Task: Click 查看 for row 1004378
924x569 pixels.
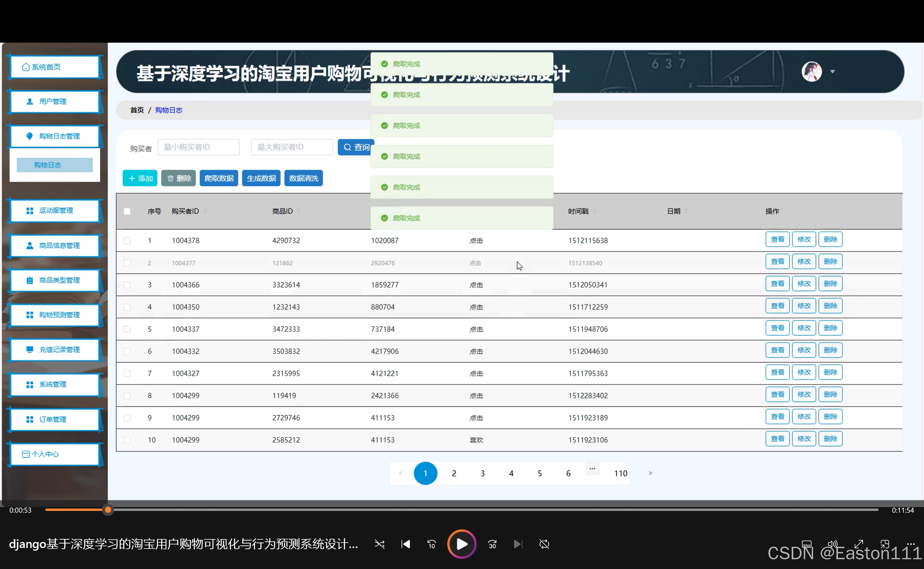Action: coord(777,239)
